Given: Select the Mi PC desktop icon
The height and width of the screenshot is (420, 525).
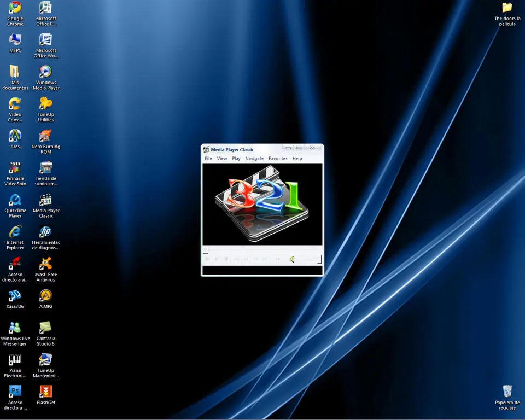Looking at the screenshot, I should point(15,44).
